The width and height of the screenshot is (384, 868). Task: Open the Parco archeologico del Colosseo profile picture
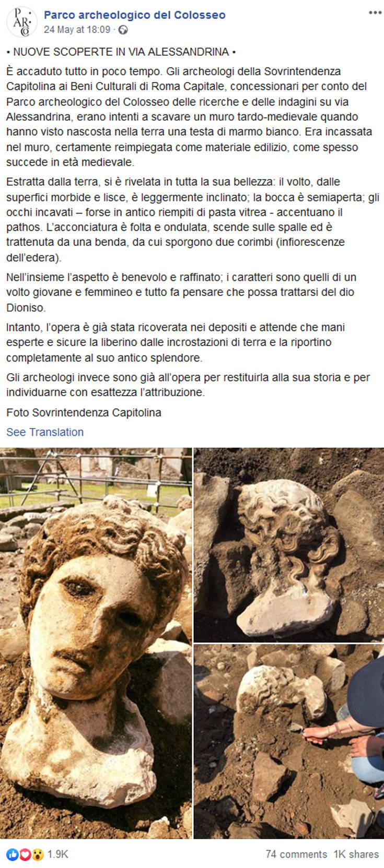[x=22, y=22]
